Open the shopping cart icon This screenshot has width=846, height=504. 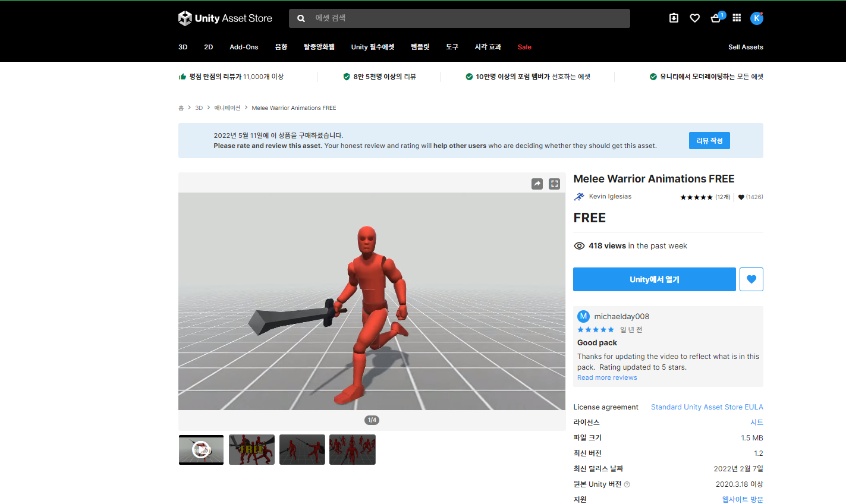coord(716,18)
